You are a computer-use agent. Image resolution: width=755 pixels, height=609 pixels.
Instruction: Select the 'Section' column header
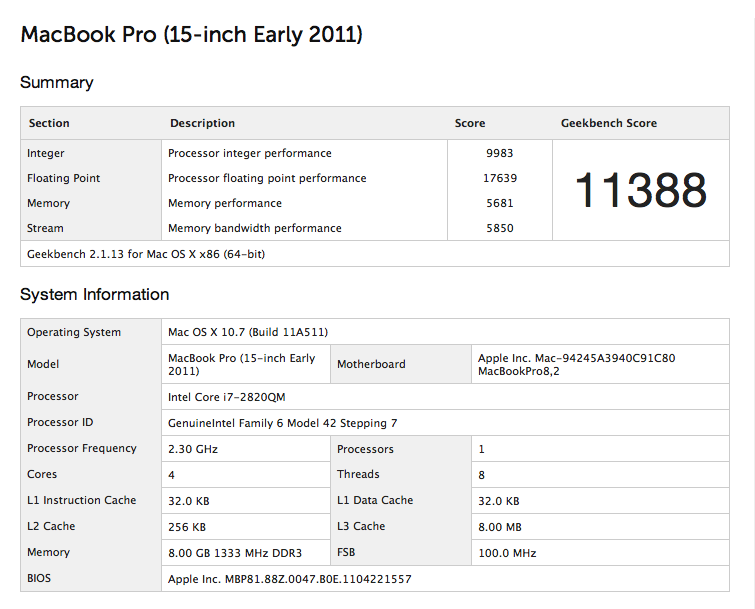click(x=49, y=123)
